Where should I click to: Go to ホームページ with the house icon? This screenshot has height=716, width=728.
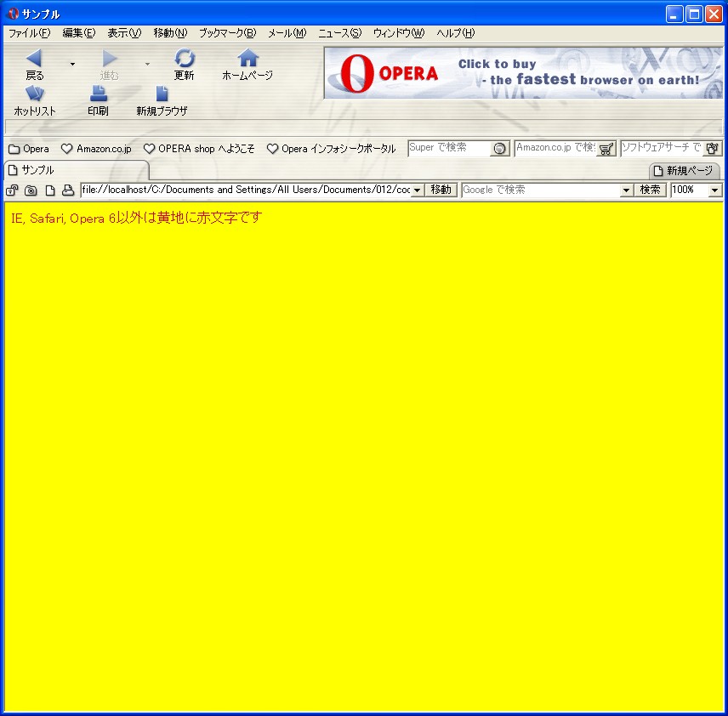247,59
